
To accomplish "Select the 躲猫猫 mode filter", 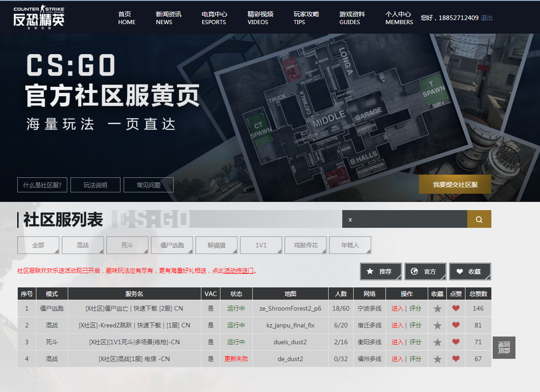I will pos(216,245).
